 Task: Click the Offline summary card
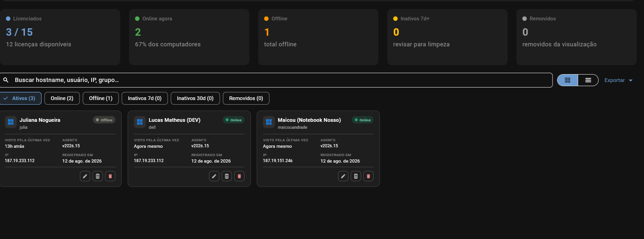point(318,37)
